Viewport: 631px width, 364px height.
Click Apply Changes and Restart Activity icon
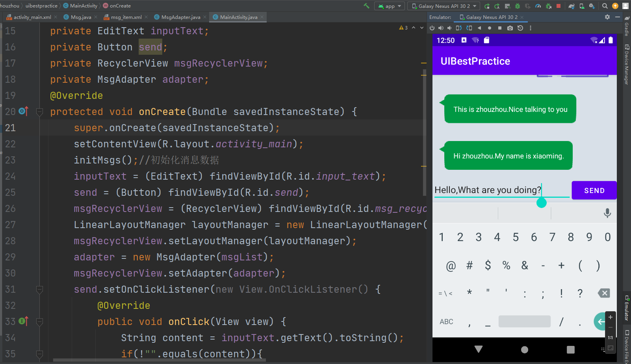click(497, 6)
